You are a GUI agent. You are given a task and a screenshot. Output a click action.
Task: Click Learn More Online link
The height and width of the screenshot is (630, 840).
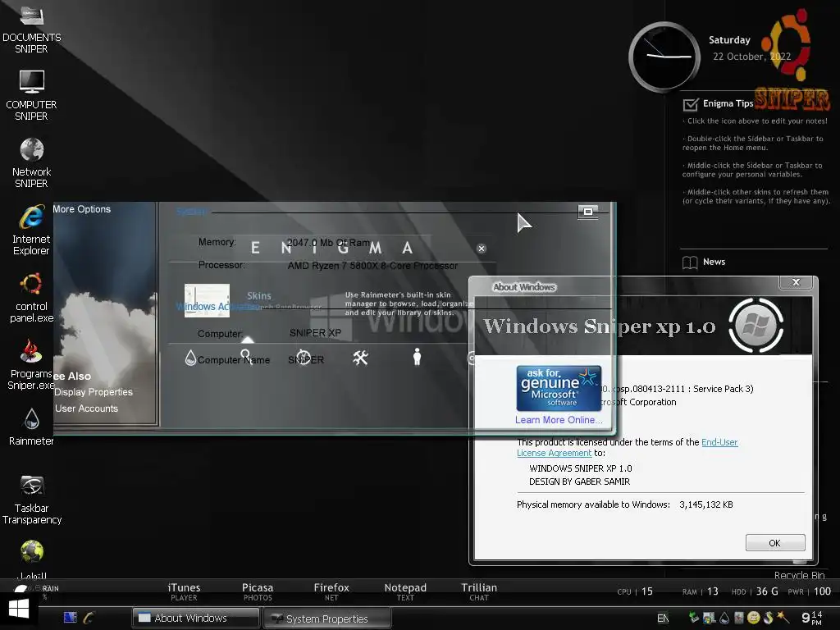coord(559,420)
